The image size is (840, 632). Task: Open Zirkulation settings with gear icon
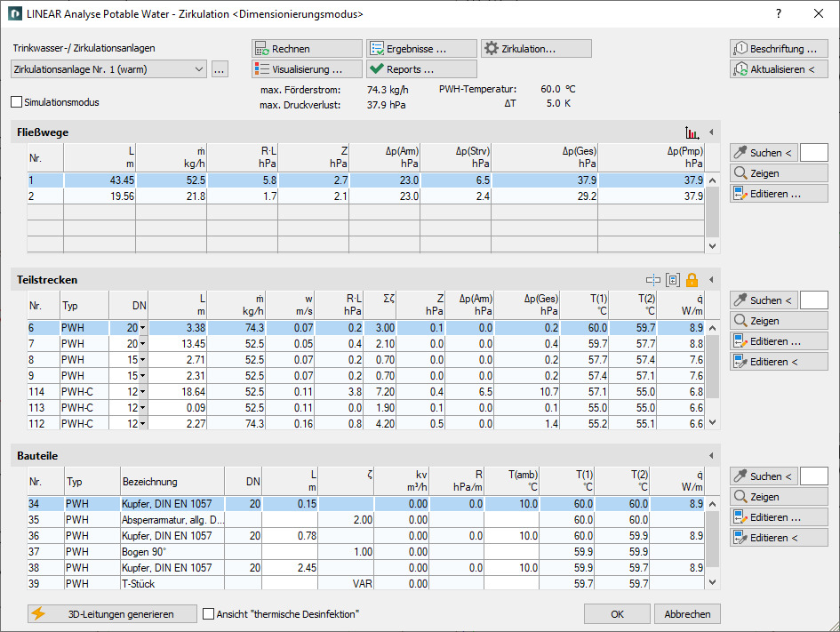[x=536, y=49]
